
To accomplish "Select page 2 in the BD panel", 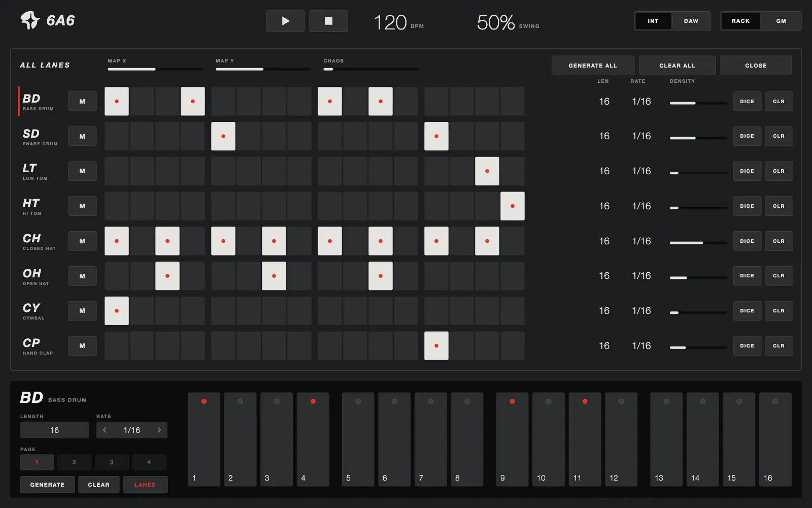I will point(74,462).
